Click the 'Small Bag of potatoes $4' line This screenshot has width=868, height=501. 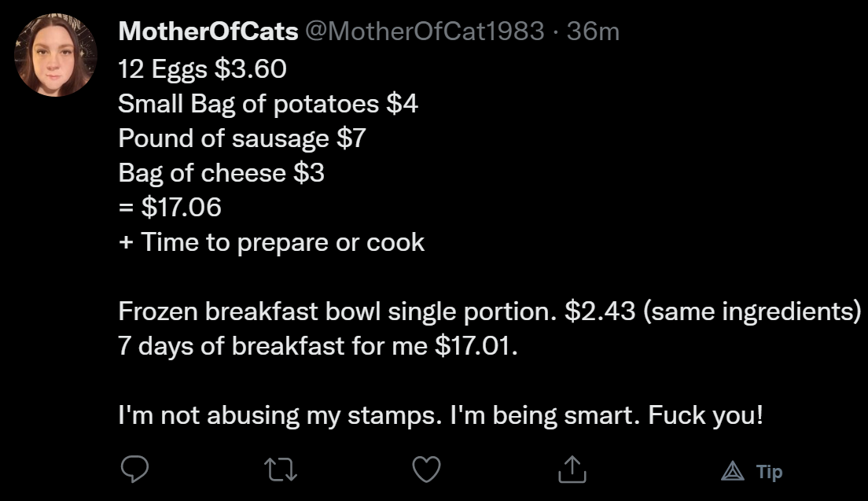(268, 104)
